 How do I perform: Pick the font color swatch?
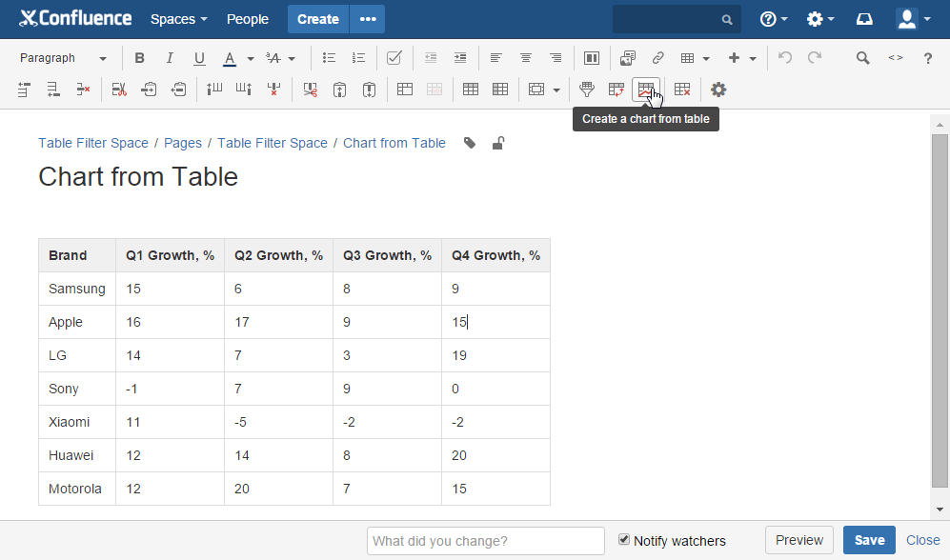point(229,58)
